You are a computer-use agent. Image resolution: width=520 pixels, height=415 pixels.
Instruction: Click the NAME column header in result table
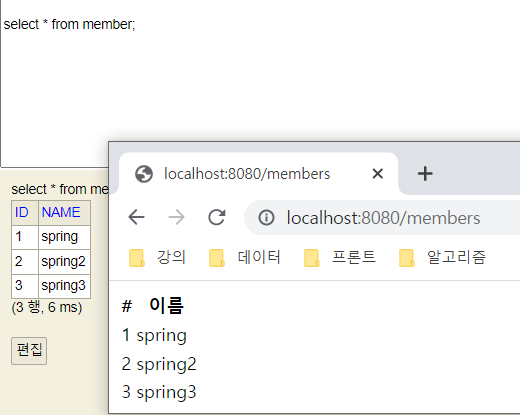click(64, 213)
